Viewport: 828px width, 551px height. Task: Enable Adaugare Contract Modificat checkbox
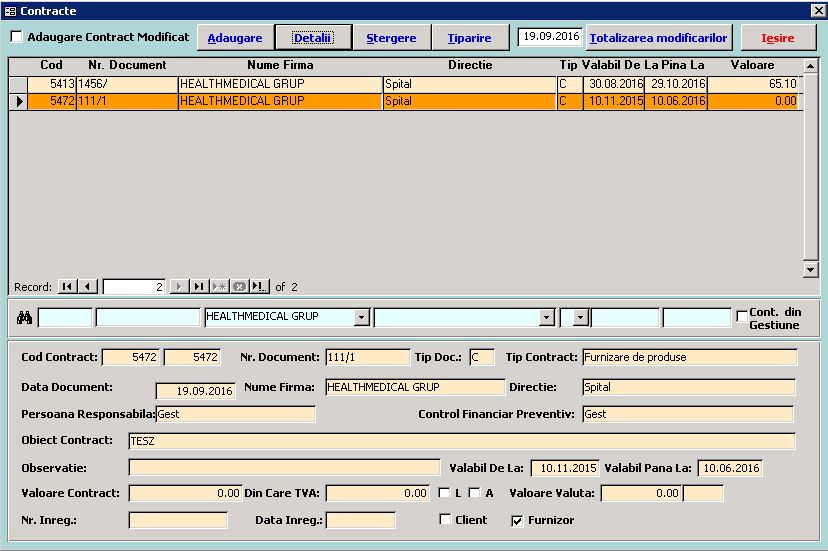point(17,37)
